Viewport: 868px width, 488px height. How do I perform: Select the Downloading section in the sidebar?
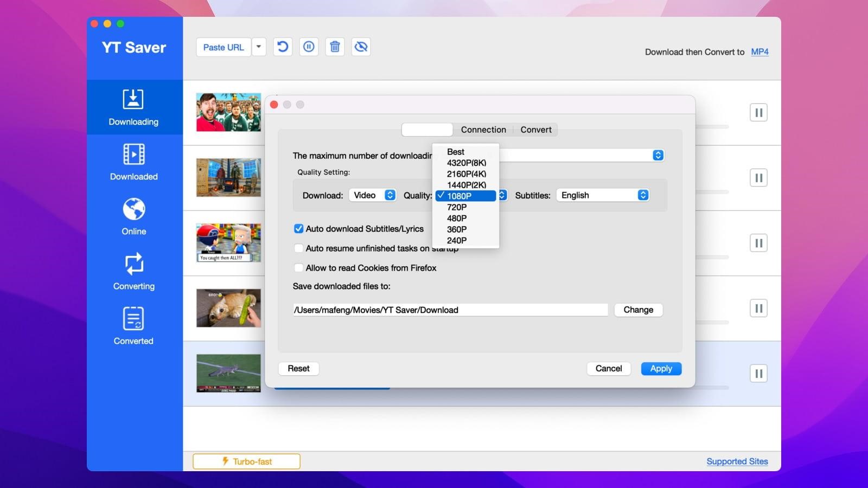click(x=133, y=107)
